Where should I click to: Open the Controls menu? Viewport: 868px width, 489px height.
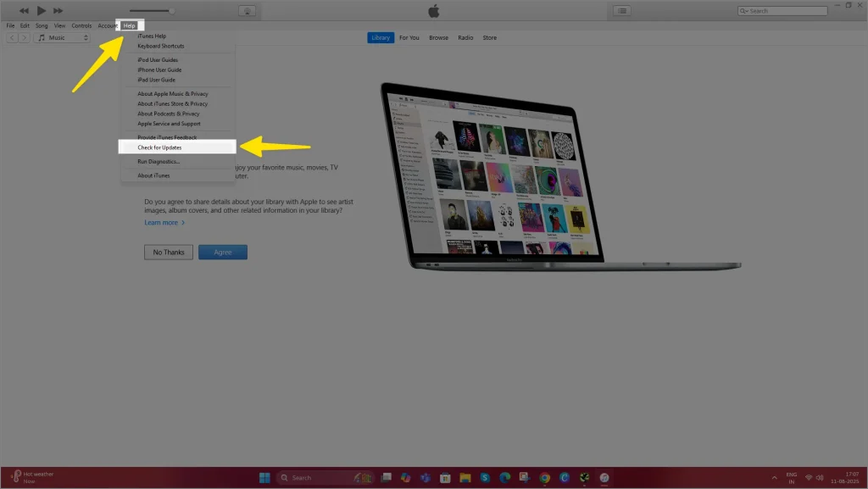[81, 25]
